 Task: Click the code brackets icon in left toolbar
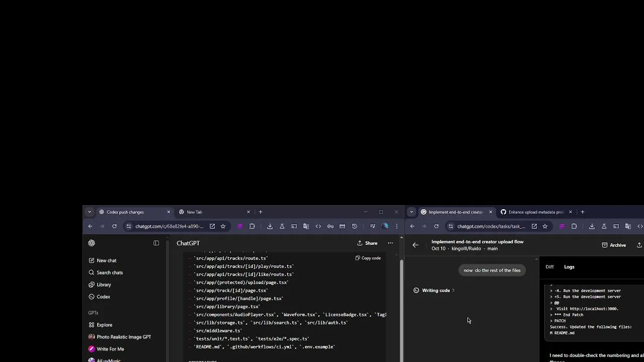click(318, 226)
